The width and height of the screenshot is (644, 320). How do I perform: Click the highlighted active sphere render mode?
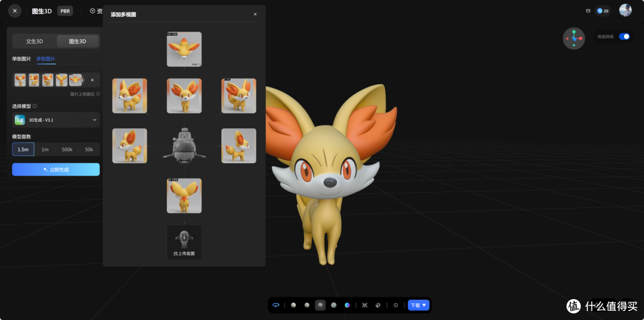[320, 305]
